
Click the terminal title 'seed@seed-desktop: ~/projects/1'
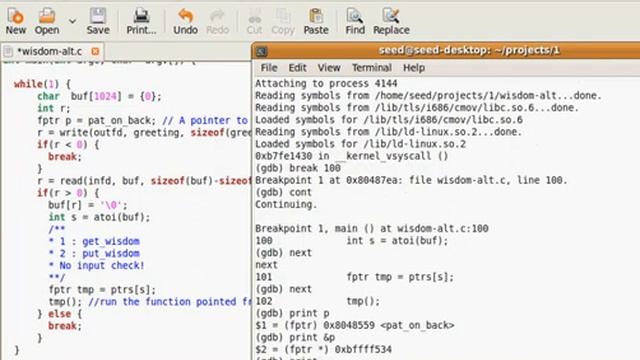click(x=469, y=50)
